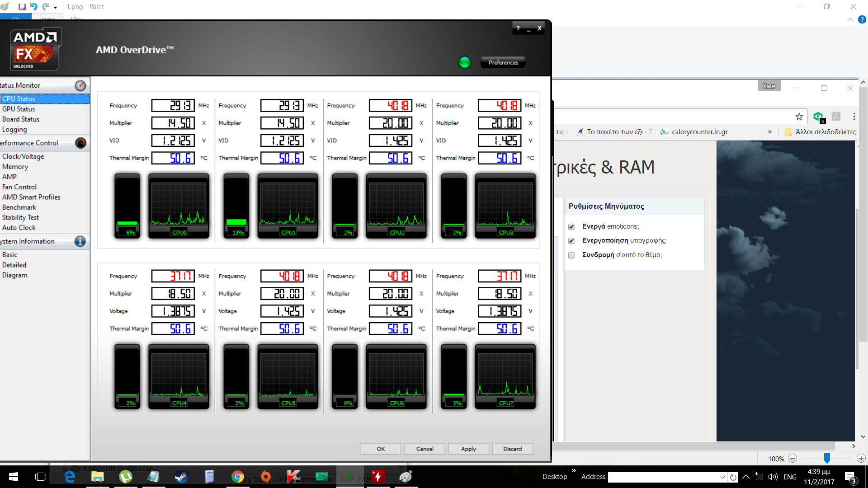Click the Discard button in OverDrive
The height and width of the screenshot is (488, 868).
click(x=513, y=449)
